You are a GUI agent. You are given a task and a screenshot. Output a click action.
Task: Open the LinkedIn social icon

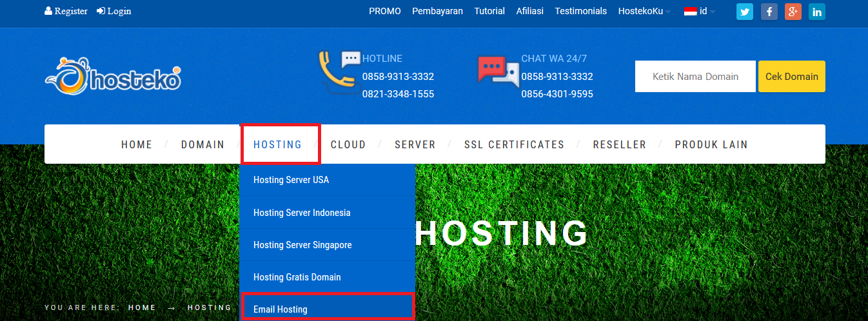tap(817, 12)
